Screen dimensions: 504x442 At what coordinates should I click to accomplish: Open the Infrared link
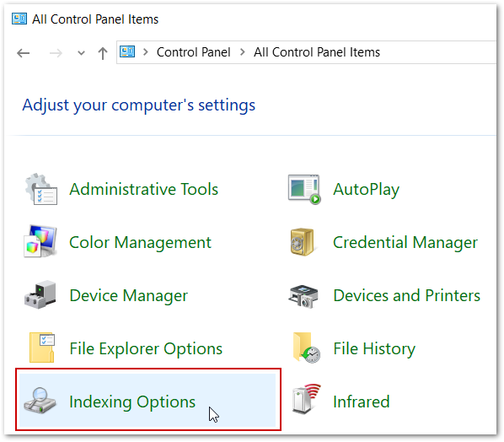362,402
